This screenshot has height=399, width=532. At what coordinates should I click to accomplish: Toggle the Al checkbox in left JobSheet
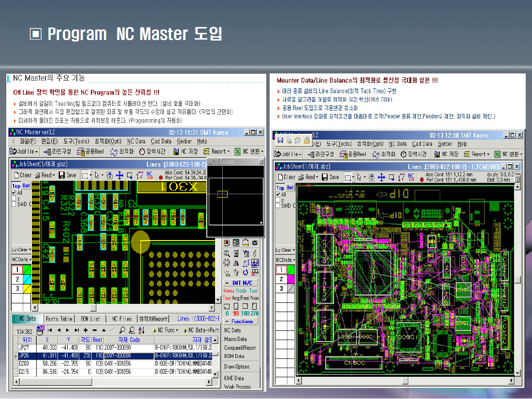point(14,192)
